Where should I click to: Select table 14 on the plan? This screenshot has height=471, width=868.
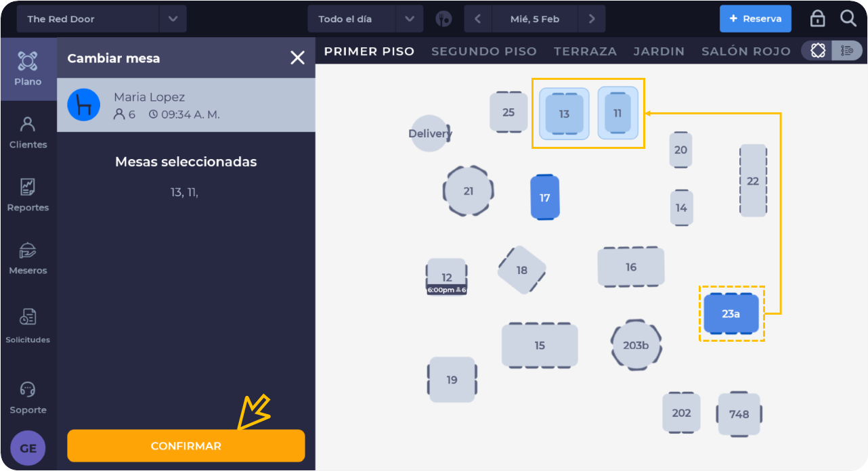click(681, 208)
